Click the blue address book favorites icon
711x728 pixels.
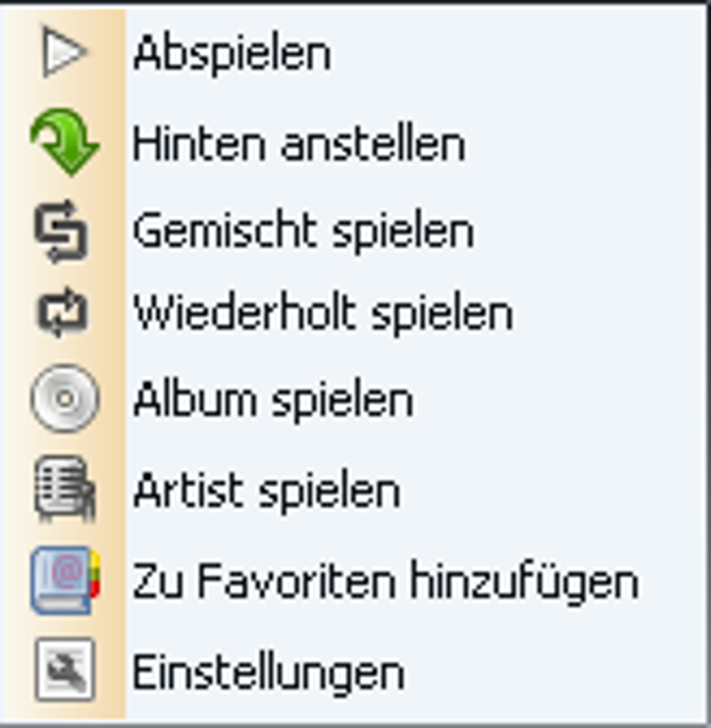tap(65, 580)
